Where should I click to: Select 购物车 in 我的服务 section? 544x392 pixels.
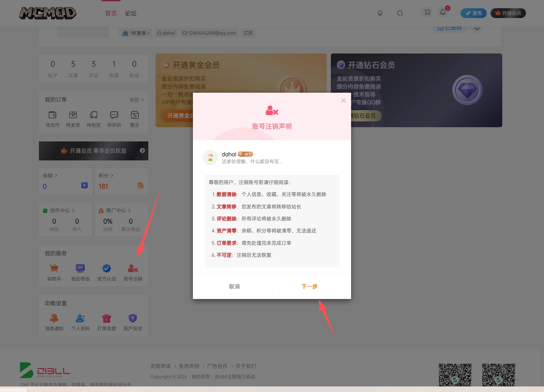[x=54, y=271]
